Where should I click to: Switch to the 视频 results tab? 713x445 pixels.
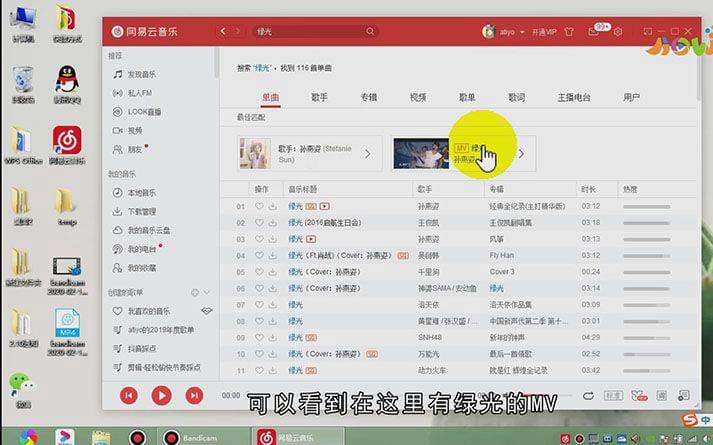click(x=418, y=97)
